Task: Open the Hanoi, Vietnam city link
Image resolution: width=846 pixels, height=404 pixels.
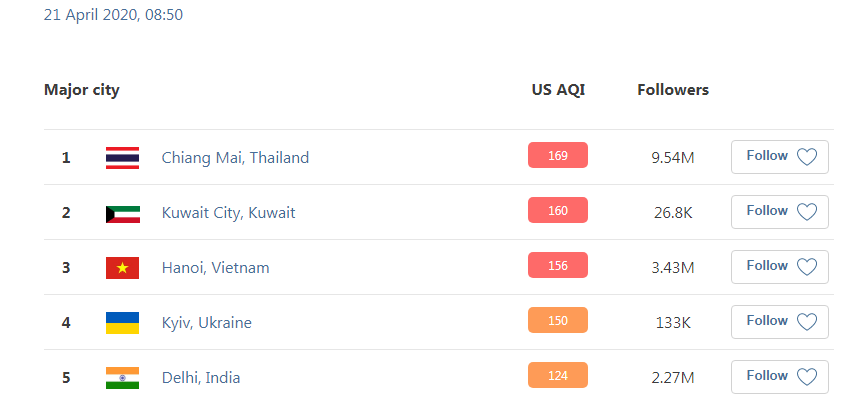Action: [215, 267]
